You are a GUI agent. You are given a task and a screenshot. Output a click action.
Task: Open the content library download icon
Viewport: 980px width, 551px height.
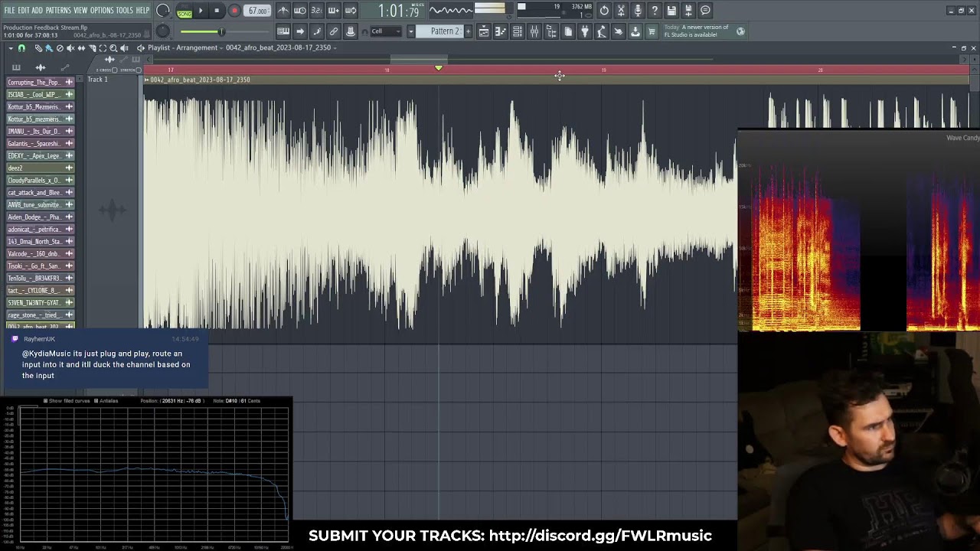click(635, 31)
